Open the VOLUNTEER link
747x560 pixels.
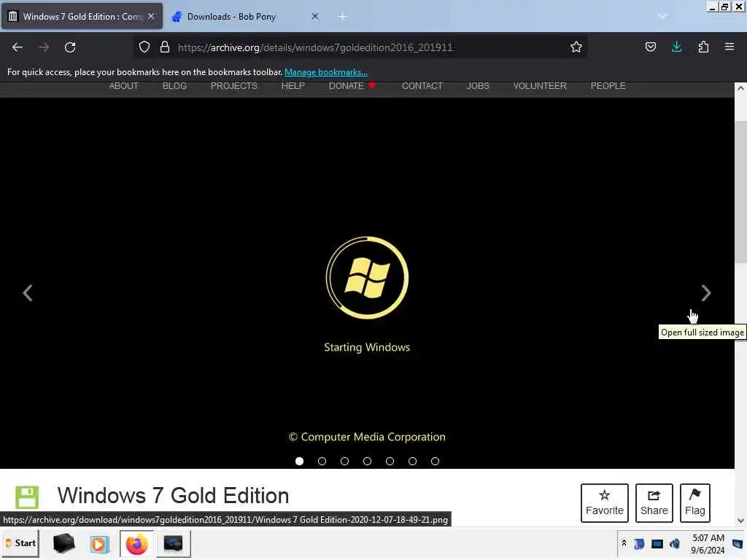tap(540, 86)
